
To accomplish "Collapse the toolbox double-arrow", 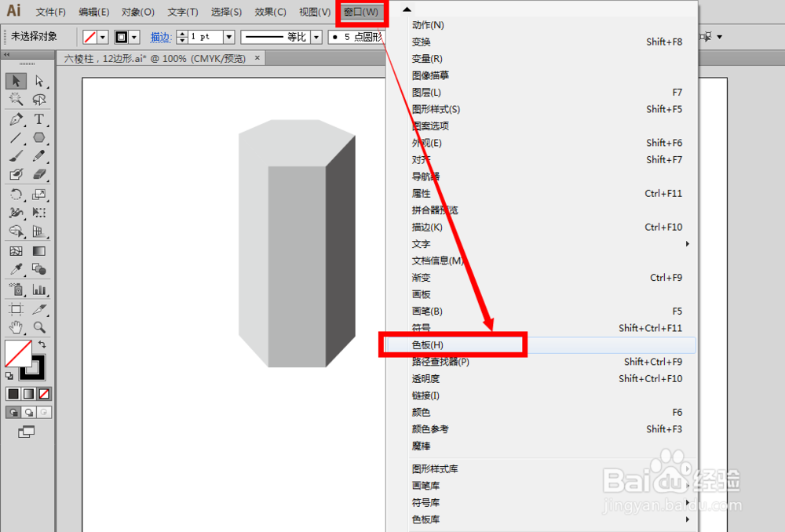I will click(6, 55).
